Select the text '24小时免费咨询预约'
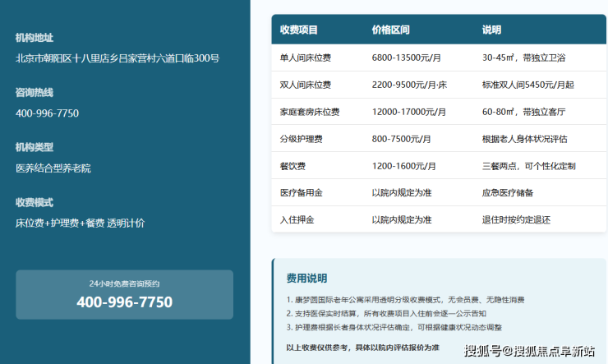The height and width of the screenshot is (364, 608). 124,283
